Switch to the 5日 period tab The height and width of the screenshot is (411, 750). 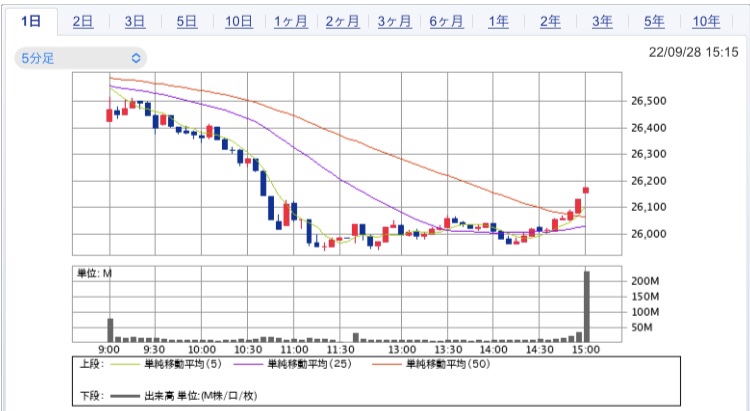point(187,22)
